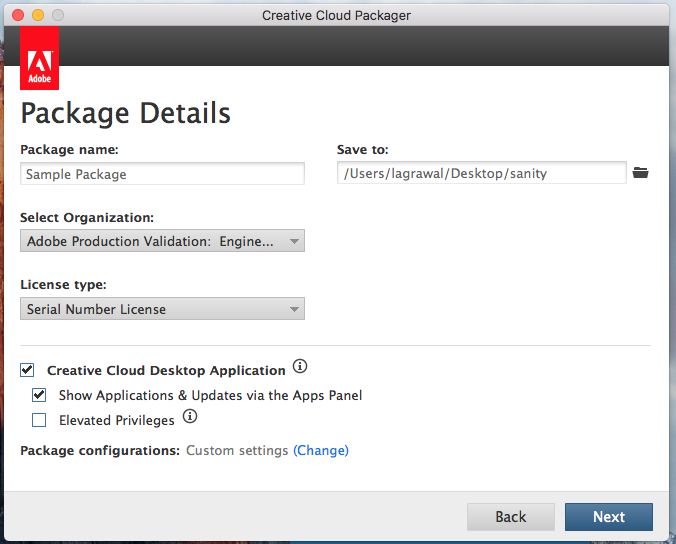Uncheck Creative Cloud Desktop Application checkbox
Image resolution: width=676 pixels, height=544 pixels.
point(27,370)
